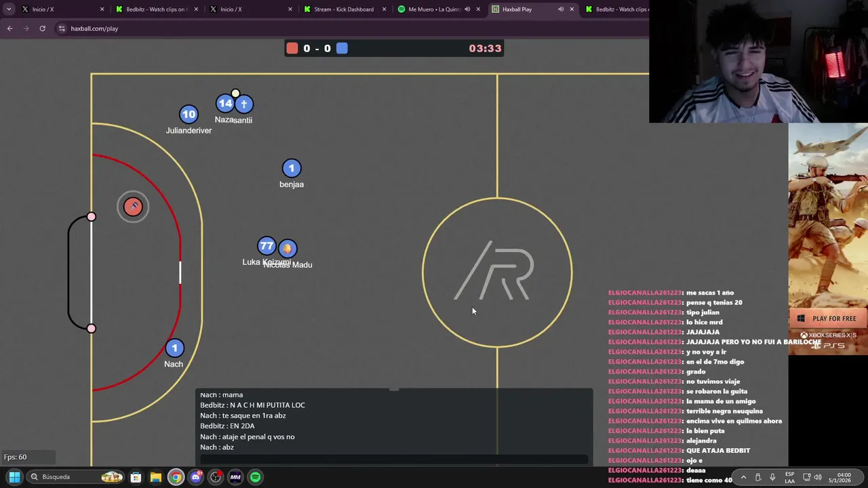Click the browser forward arrow
Screen dimensions: 868x488
click(26, 28)
